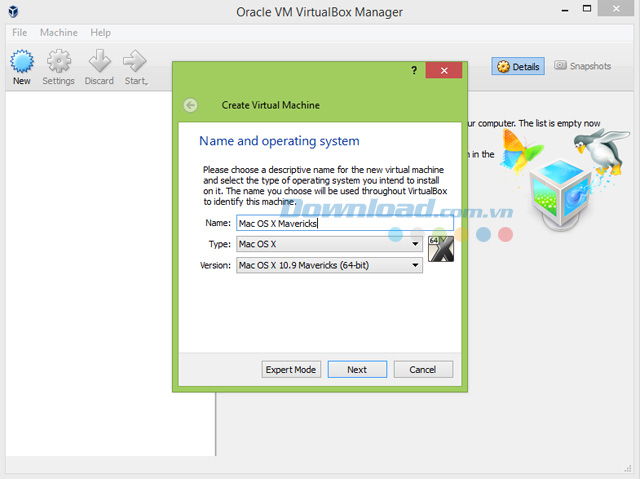Switch to Details view
The width and height of the screenshot is (640, 479).
pos(518,66)
